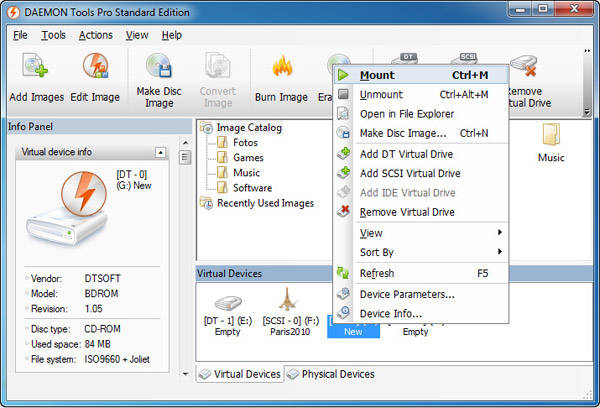Viewport: 600px width, 408px height.
Task: Click the DAEMON Tools title bar logo icon
Action: [13, 12]
